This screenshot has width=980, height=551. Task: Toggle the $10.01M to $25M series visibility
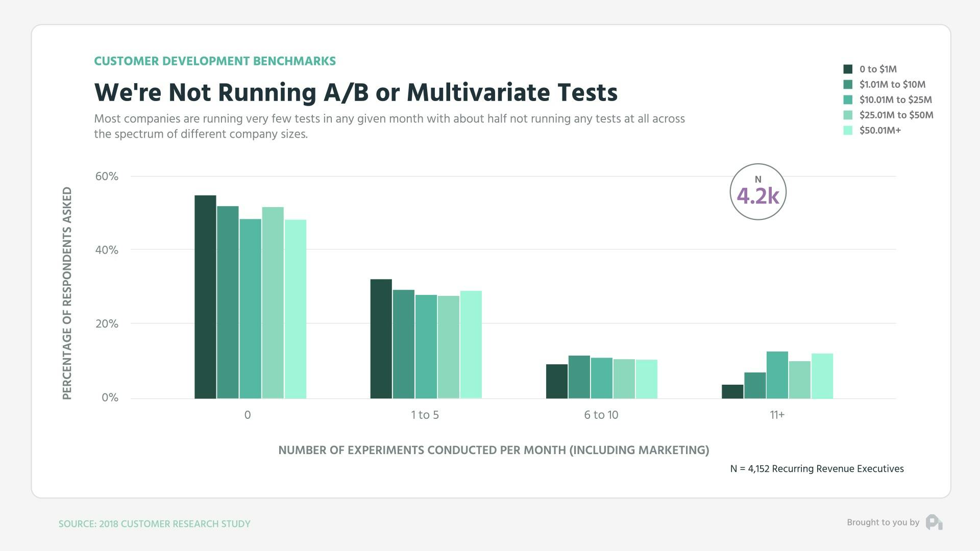tap(847, 100)
